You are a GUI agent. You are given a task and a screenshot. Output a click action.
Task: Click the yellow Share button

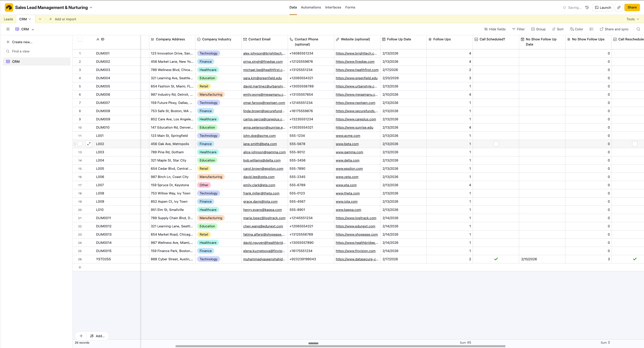click(x=632, y=7)
